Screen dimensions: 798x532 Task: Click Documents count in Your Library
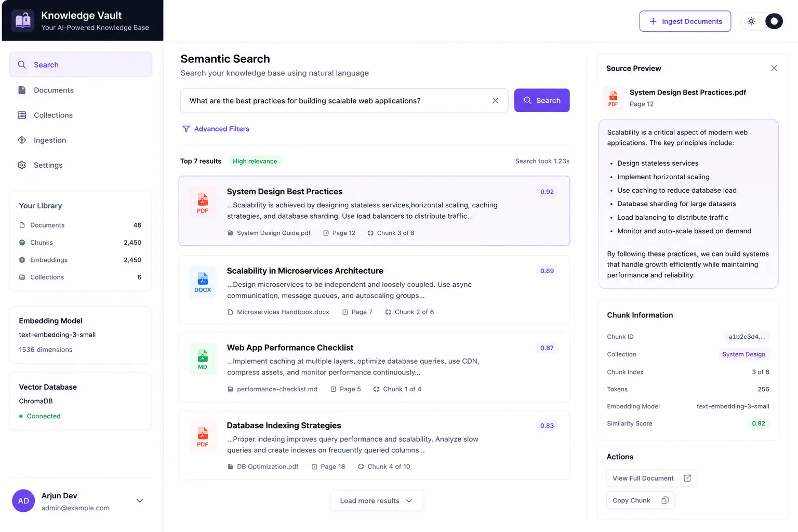click(137, 225)
